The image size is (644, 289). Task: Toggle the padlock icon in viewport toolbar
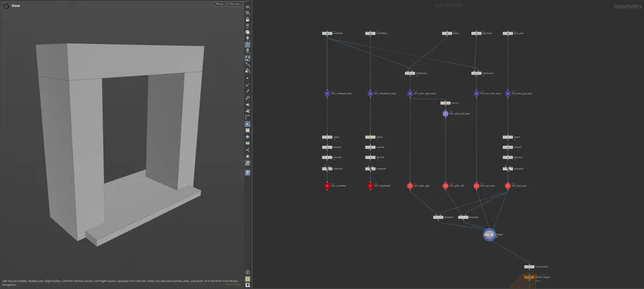[247, 19]
